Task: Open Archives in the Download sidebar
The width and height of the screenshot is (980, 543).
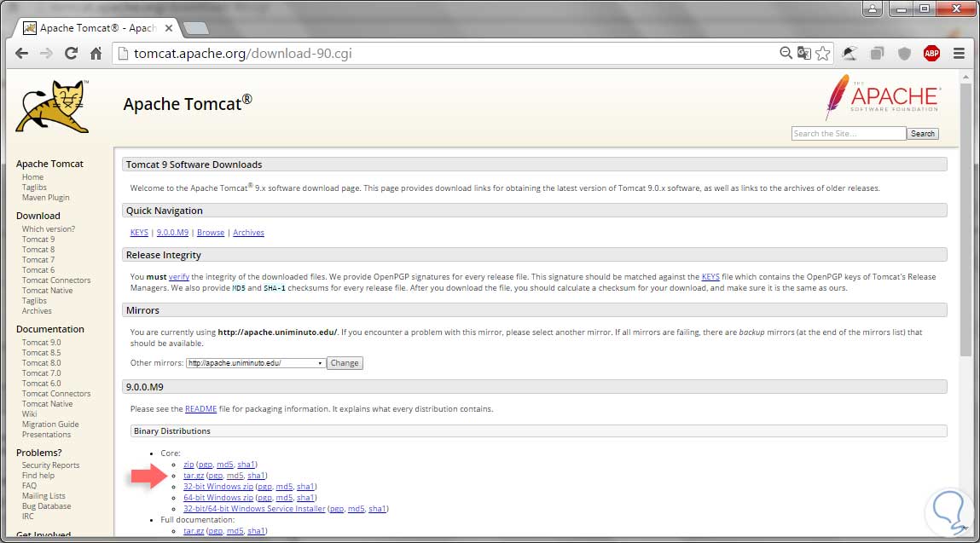Action: [x=37, y=311]
